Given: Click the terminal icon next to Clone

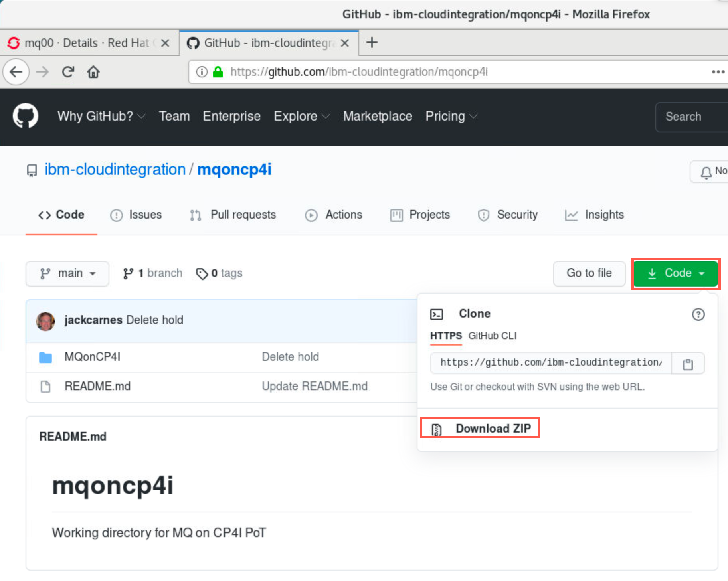Looking at the screenshot, I should tap(437, 314).
